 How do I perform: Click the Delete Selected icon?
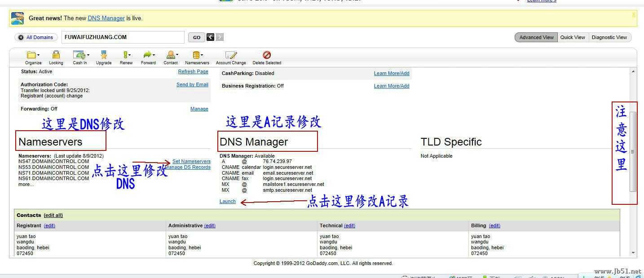(x=267, y=55)
